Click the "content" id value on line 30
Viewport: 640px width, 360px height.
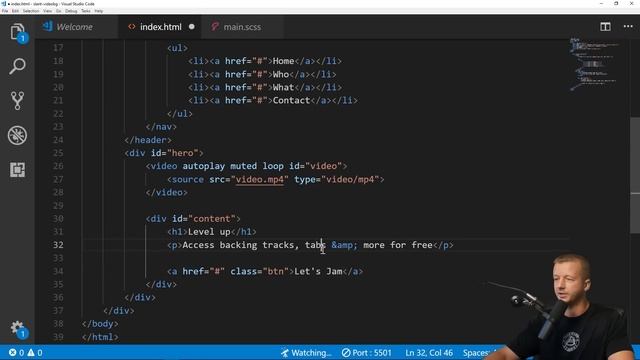tap(212, 219)
